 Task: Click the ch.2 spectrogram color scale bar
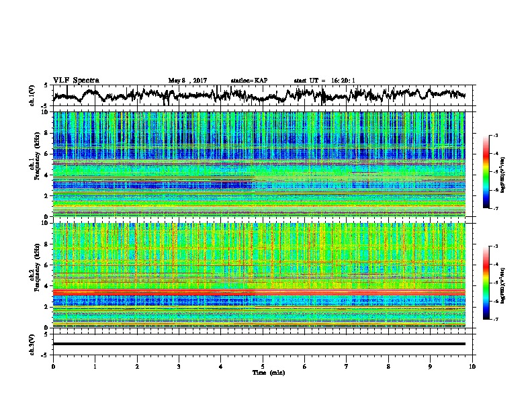pos(486,283)
